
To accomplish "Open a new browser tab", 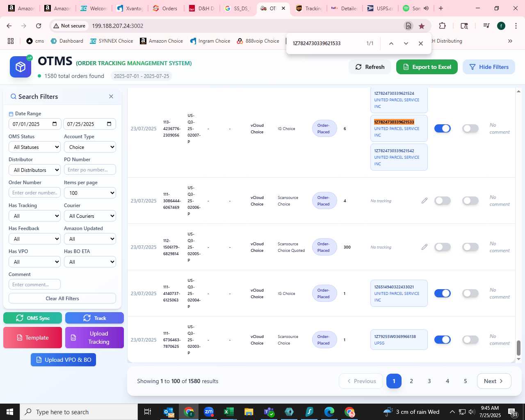I will pyautogui.click(x=441, y=8).
